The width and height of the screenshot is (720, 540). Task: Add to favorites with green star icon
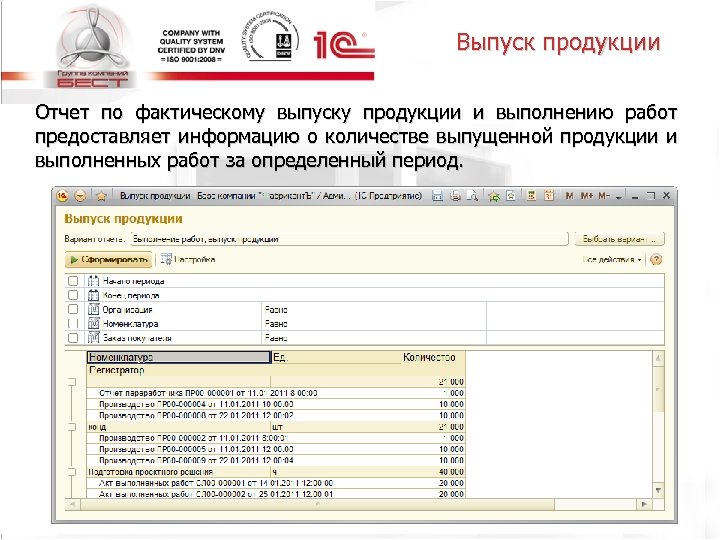[494, 197]
